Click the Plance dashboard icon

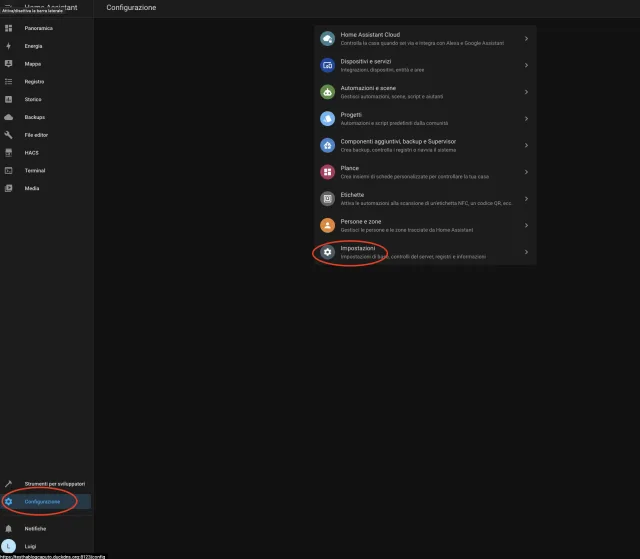tap(327, 172)
